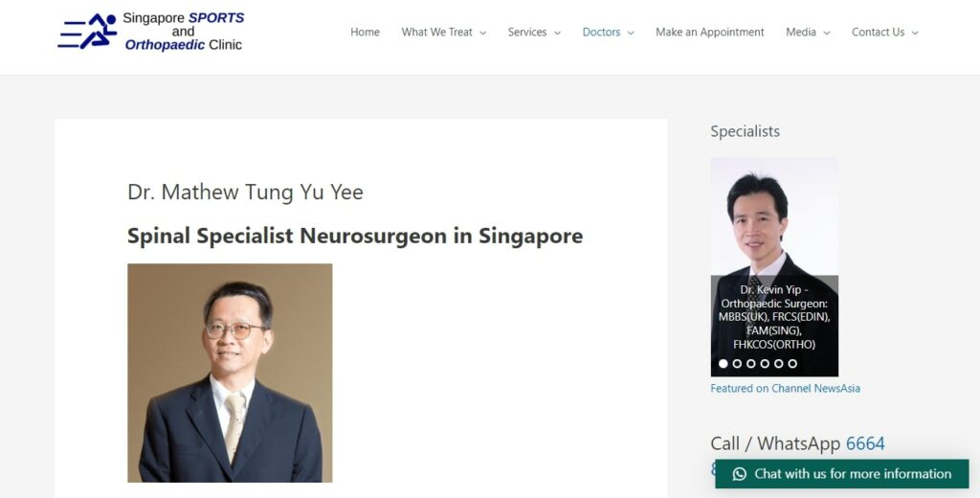Viewport: 980px width, 498px height.
Task: Expand the Services menu chevron
Action: coord(558,34)
